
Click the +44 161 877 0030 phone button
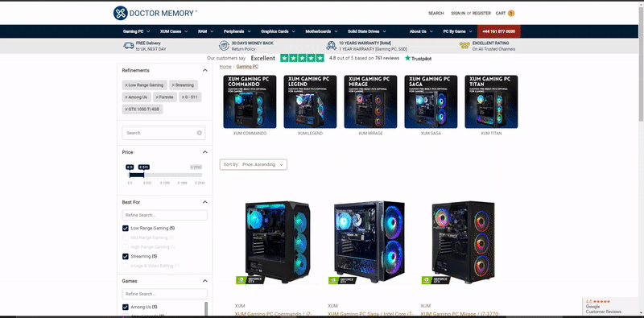click(498, 31)
